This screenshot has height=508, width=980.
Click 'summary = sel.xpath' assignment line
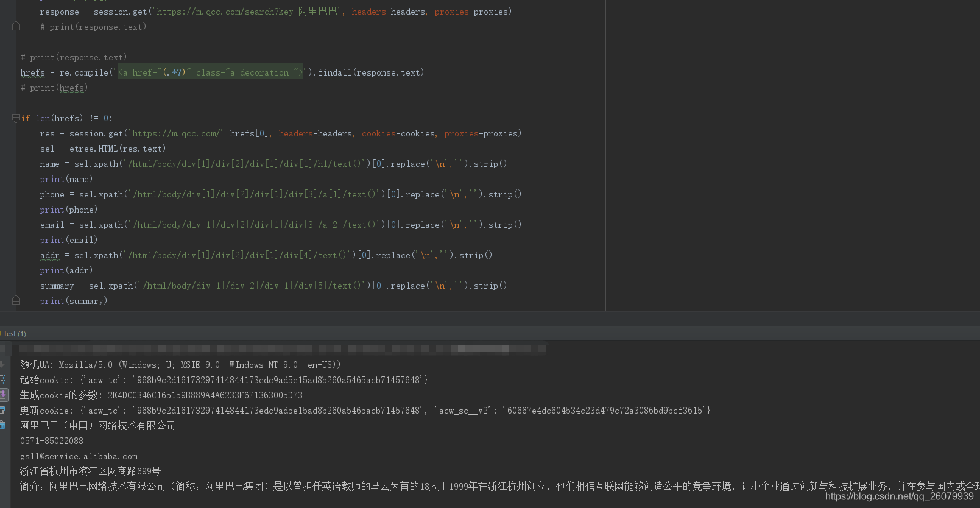coord(273,286)
